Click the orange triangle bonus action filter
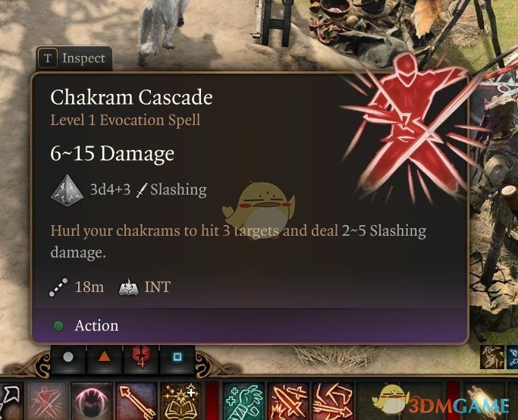 tap(105, 358)
